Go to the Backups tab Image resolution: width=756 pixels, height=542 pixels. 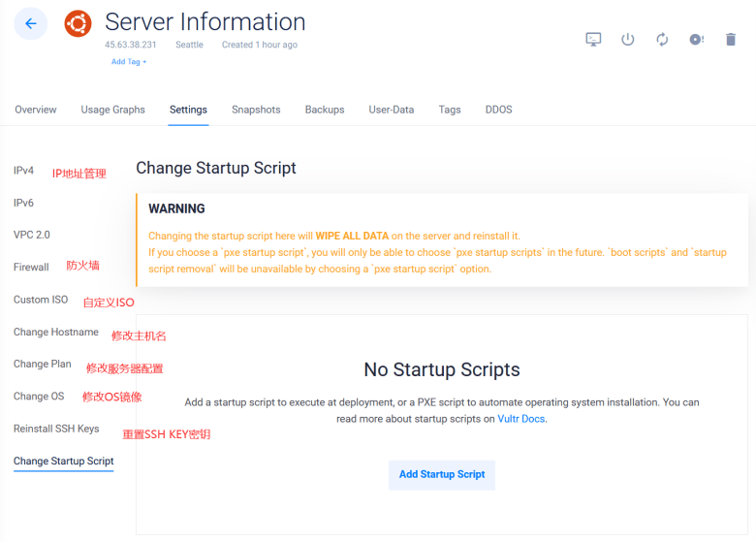[325, 110]
